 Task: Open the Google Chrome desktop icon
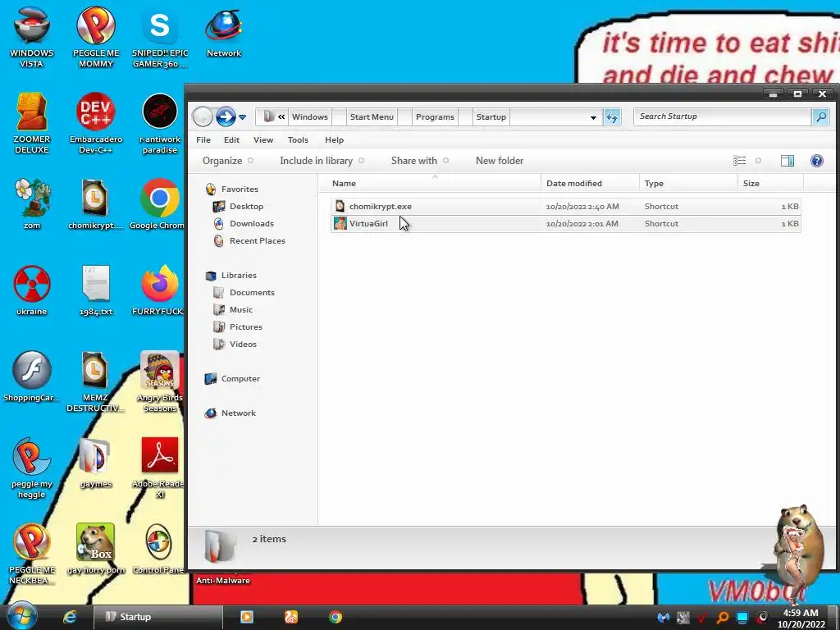pyautogui.click(x=157, y=203)
